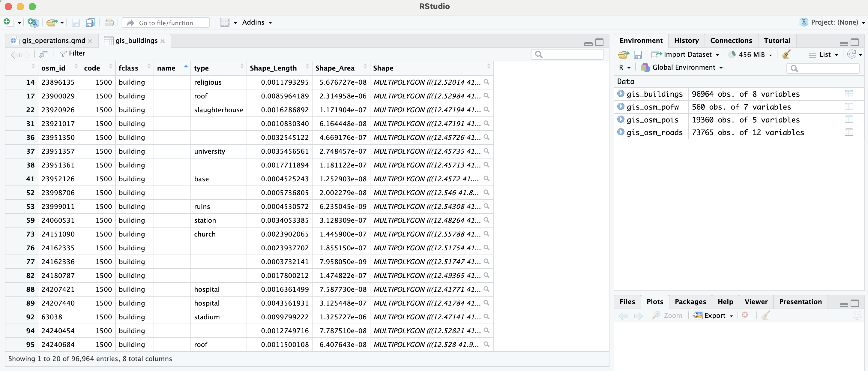
Task: Toggle the Filter button in data viewer
Action: pos(73,54)
